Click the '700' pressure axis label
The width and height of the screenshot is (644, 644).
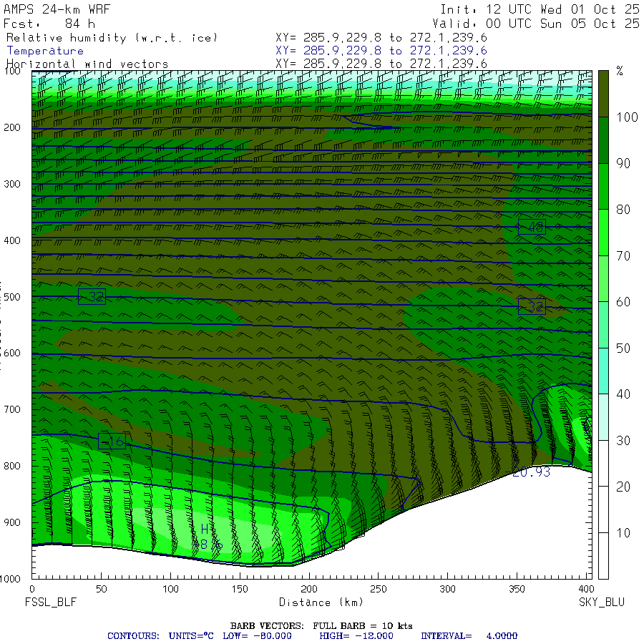point(12,409)
